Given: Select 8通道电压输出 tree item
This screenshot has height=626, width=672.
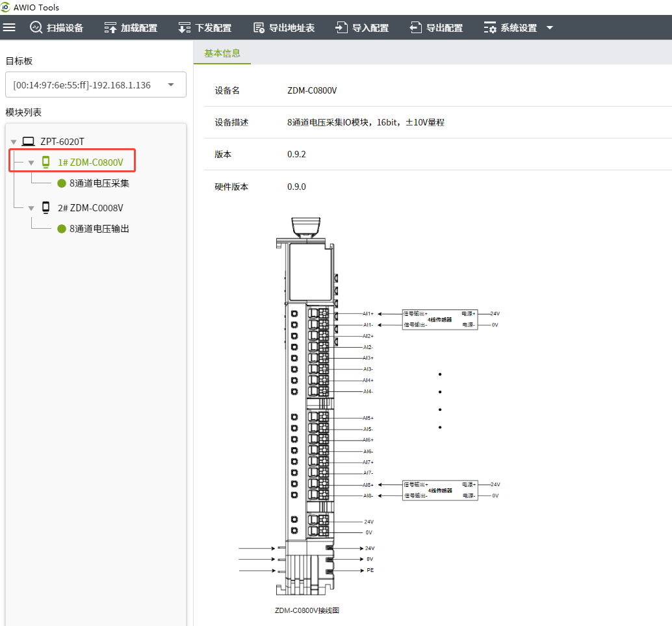Looking at the screenshot, I should coord(99,229).
